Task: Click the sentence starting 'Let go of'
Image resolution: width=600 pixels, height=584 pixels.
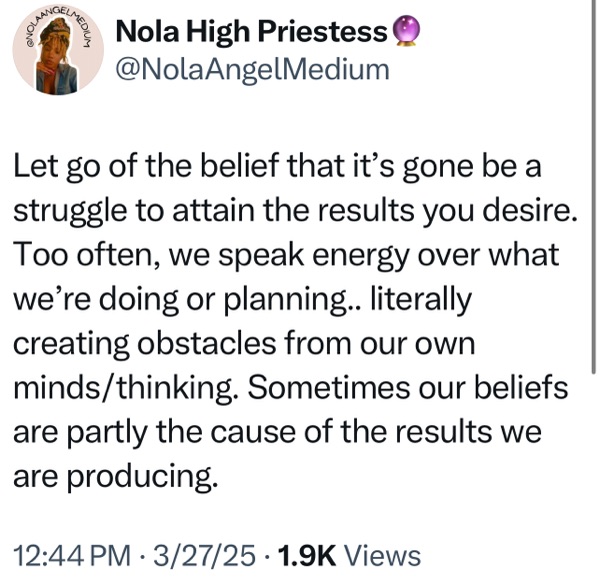Action: 295,188
